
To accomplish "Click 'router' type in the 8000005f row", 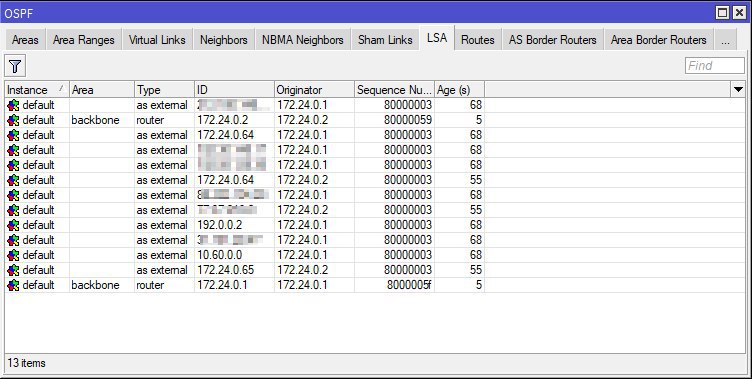I will click(150, 285).
